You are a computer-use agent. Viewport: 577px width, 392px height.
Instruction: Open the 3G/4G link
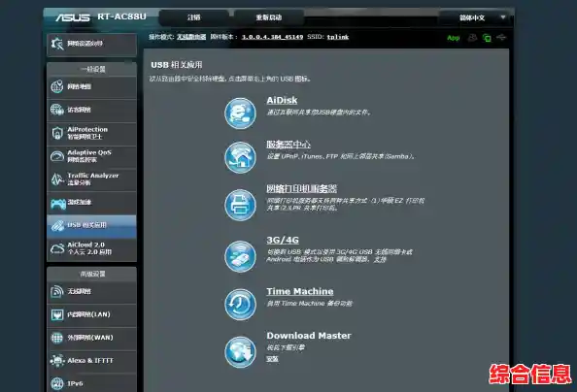click(283, 240)
